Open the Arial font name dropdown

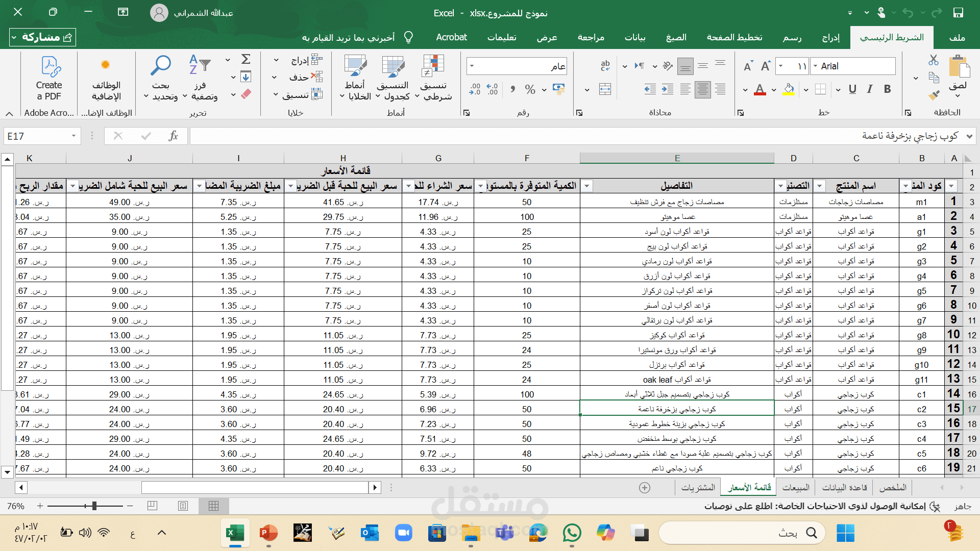point(815,66)
